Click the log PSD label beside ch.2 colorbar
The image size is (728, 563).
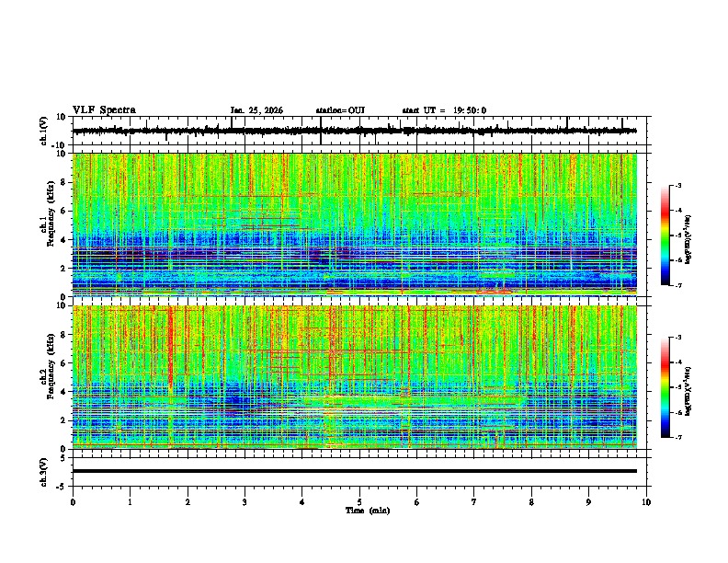(x=688, y=391)
